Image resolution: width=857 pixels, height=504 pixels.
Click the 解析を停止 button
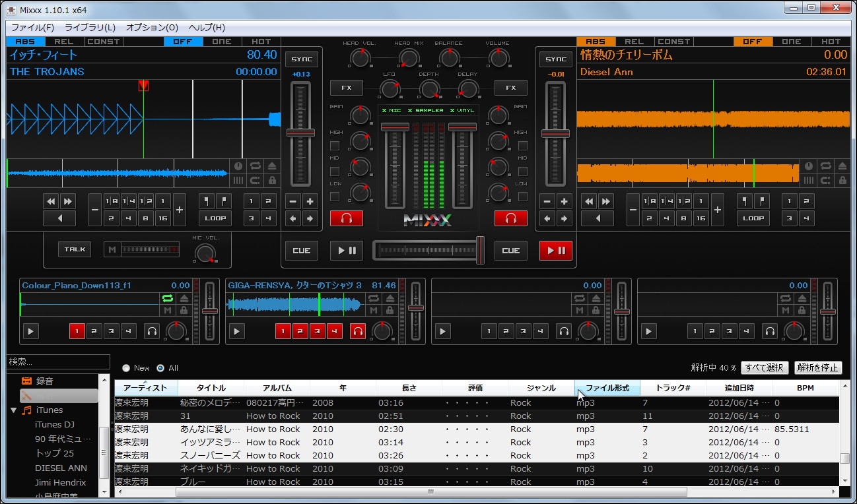[x=818, y=368]
